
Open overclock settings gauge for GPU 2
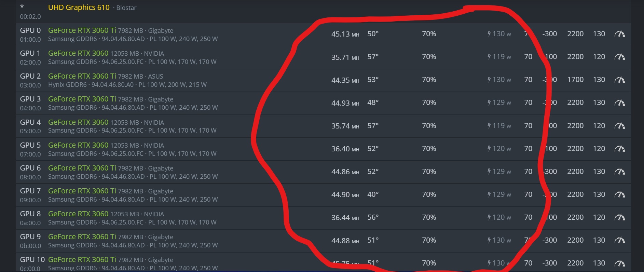point(620,80)
